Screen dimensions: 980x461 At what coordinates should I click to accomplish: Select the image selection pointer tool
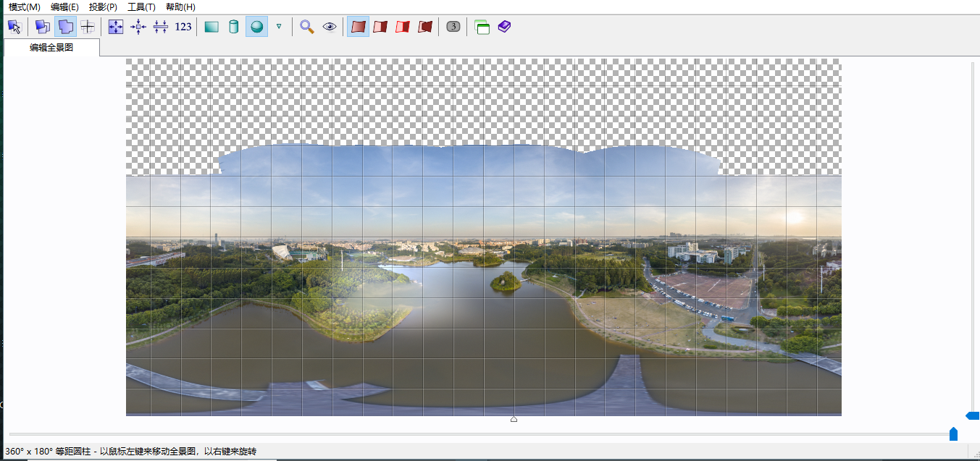click(x=14, y=27)
